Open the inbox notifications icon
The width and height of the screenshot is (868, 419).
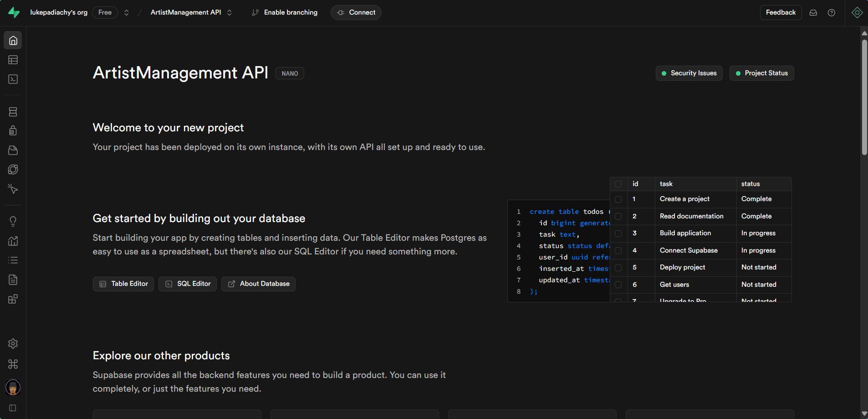813,13
